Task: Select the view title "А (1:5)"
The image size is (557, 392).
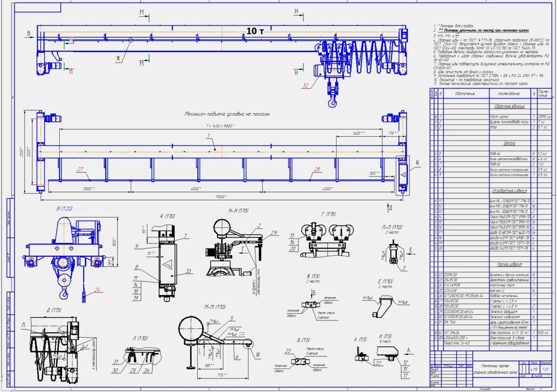Action: click(361, 340)
